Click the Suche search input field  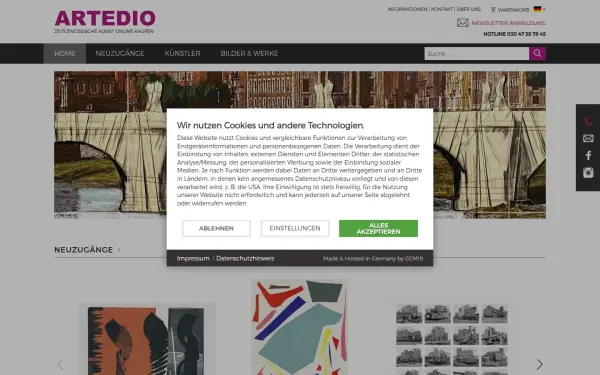tap(476, 54)
